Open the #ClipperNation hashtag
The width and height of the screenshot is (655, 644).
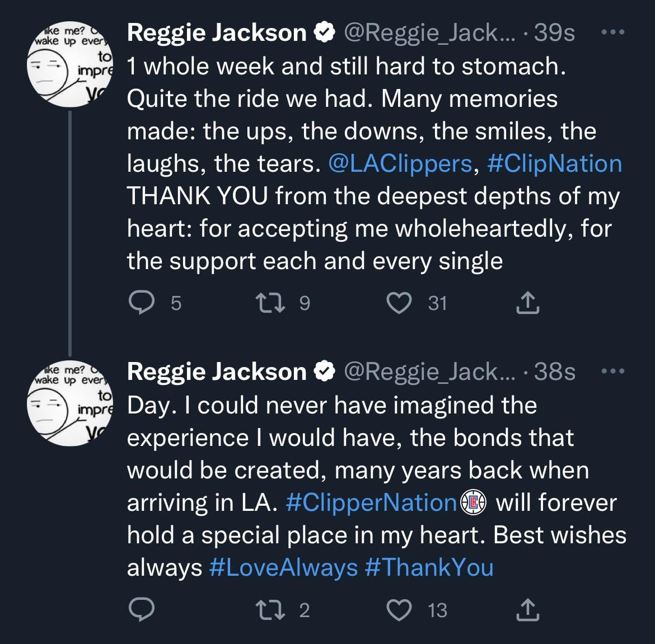click(x=371, y=502)
